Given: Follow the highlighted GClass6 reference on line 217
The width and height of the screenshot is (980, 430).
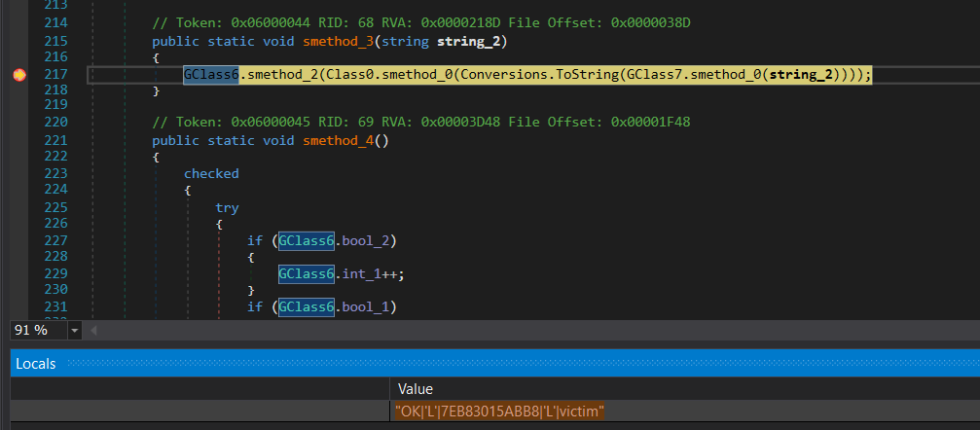Looking at the screenshot, I should pyautogui.click(x=211, y=75).
